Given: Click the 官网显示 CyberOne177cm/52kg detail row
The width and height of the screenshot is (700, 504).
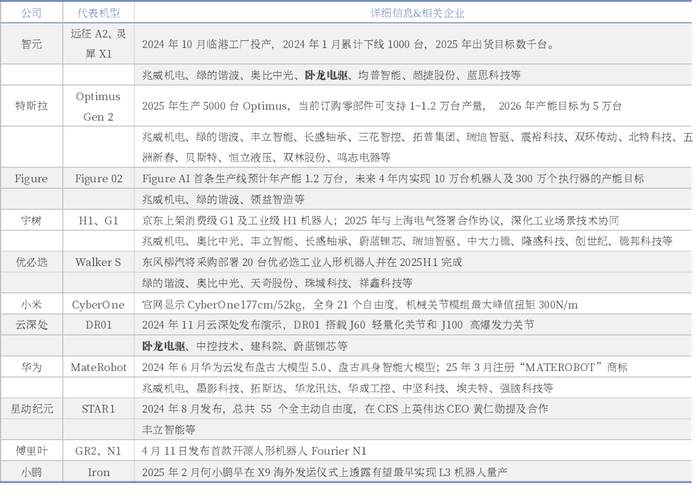Looking at the screenshot, I should 412,304.
